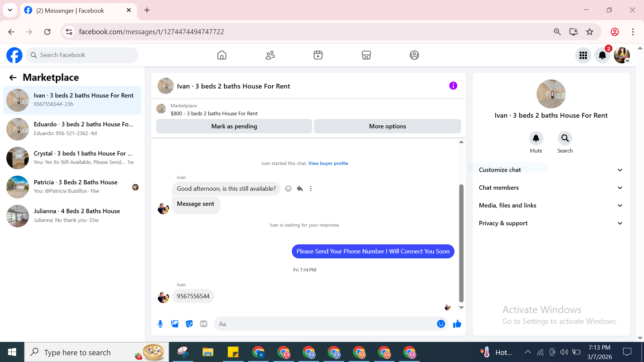Screen dimensions: 644x362
Task: Show hidden system tray icons
Action: (528, 352)
